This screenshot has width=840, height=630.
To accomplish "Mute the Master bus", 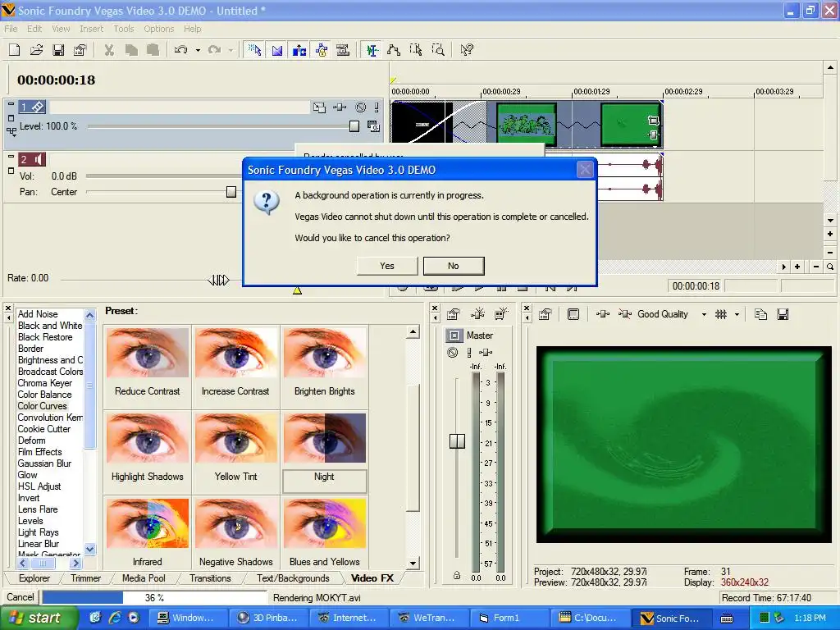I will click(x=453, y=353).
